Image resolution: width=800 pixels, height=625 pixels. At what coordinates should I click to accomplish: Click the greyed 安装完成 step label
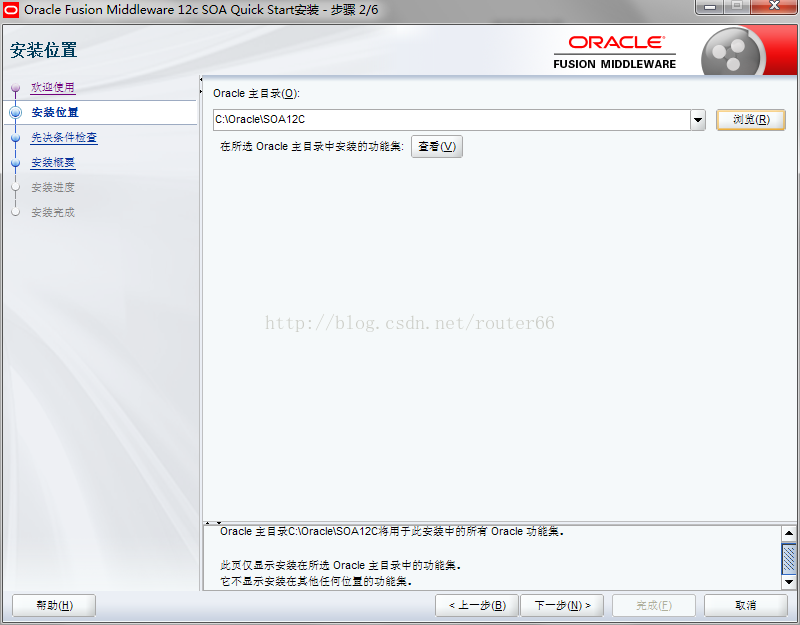pyautogui.click(x=53, y=212)
